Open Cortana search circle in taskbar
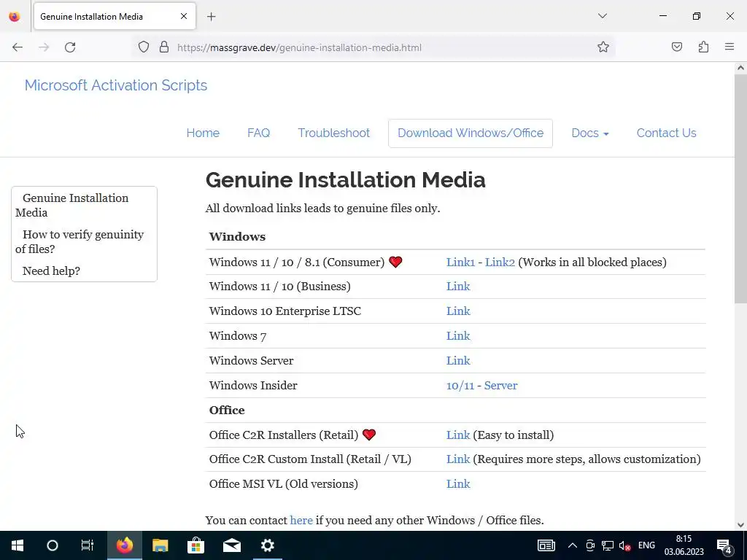 pos(53,545)
